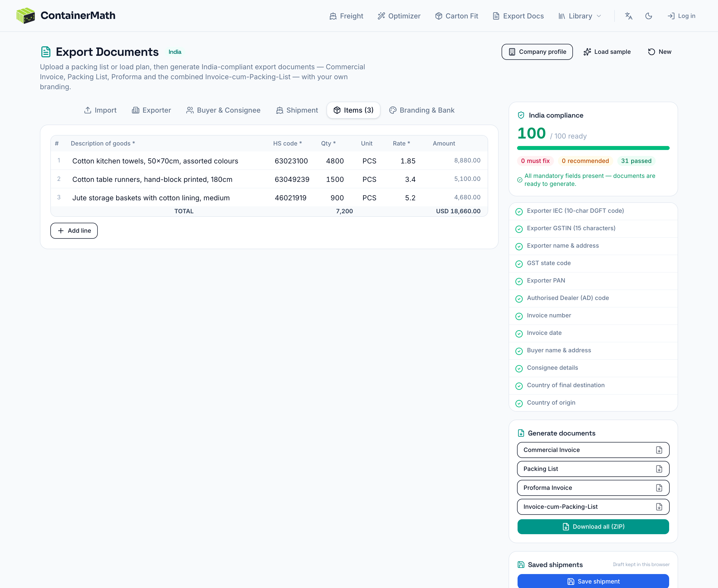Click the 31 passed badge

point(636,161)
